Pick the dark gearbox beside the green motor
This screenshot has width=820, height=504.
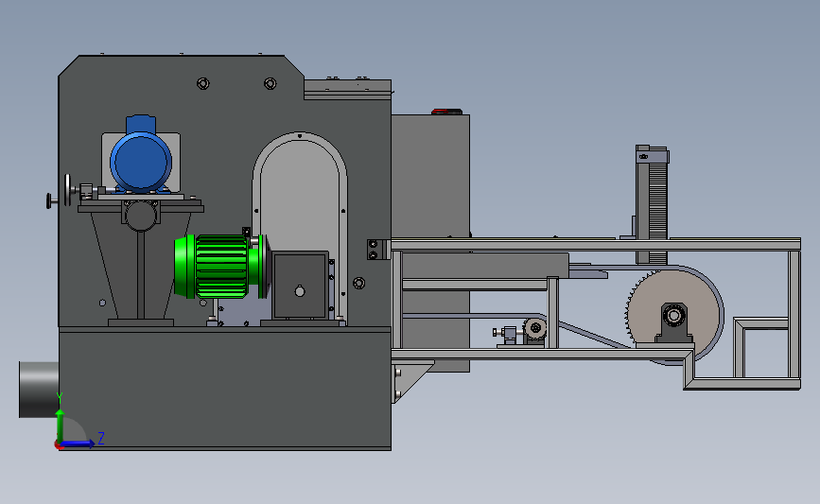pos(300,285)
